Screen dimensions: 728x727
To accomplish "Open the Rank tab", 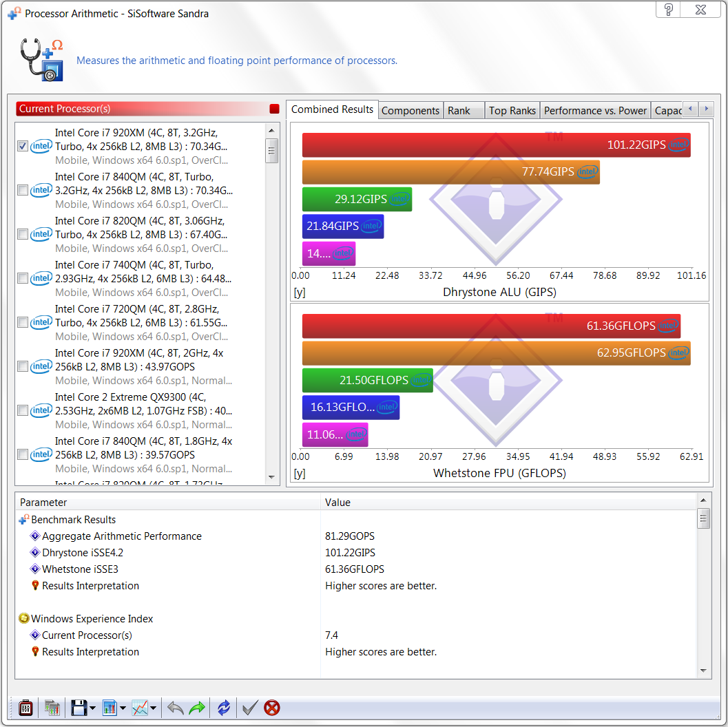I will point(464,111).
